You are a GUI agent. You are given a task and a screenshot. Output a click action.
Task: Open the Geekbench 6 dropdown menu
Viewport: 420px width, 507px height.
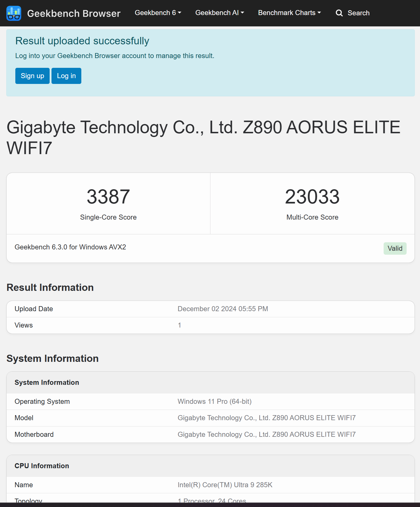click(158, 13)
